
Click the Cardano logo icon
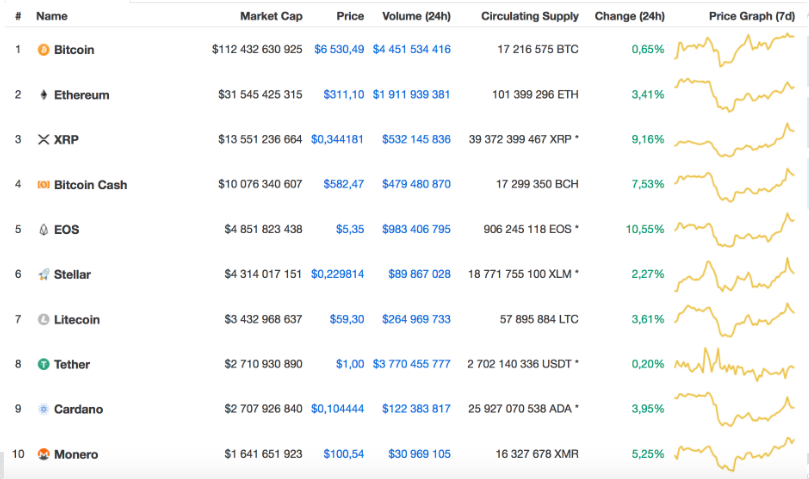click(43, 409)
